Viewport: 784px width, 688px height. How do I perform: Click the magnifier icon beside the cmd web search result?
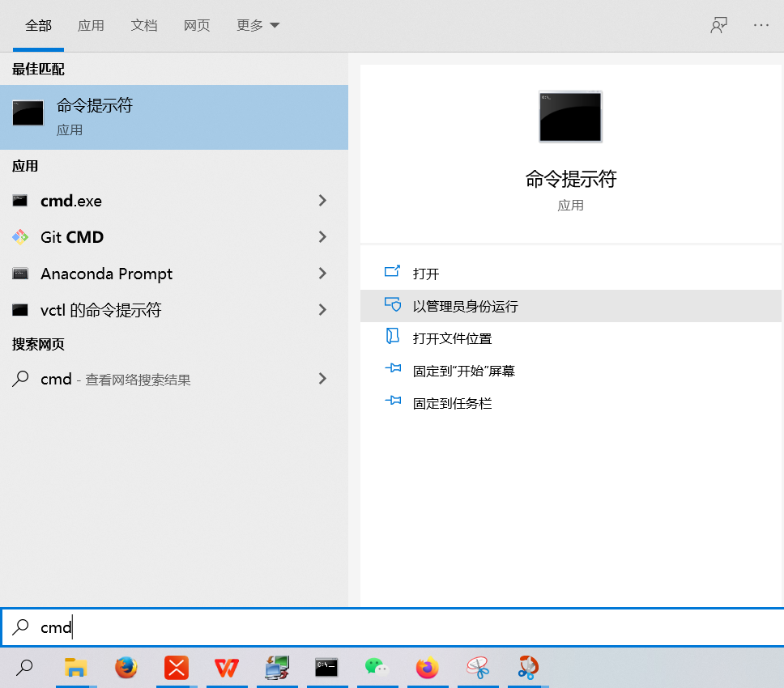tap(20, 379)
